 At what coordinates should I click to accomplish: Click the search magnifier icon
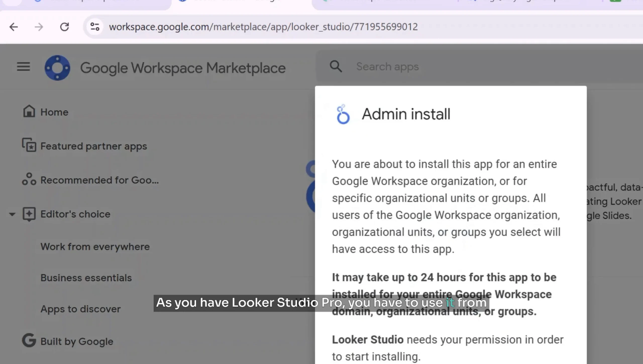tap(336, 67)
